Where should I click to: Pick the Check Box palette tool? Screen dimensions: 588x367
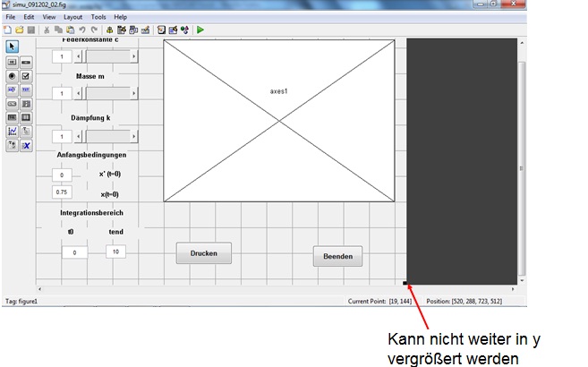(26, 76)
